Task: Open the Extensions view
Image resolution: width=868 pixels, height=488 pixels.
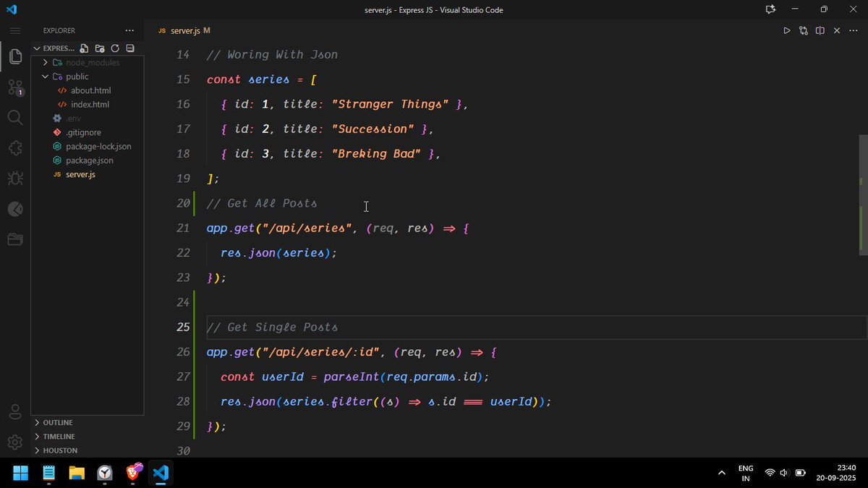Action: [15, 147]
